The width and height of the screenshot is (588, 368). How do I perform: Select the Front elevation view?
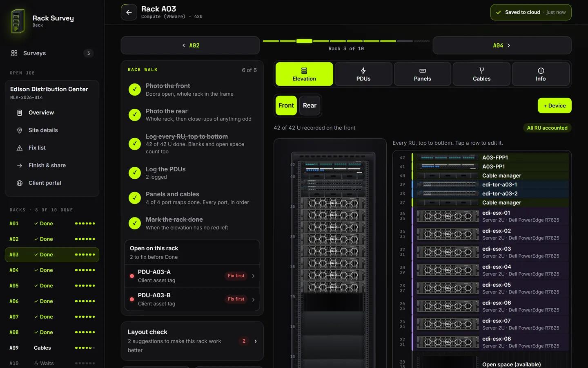pos(286,105)
